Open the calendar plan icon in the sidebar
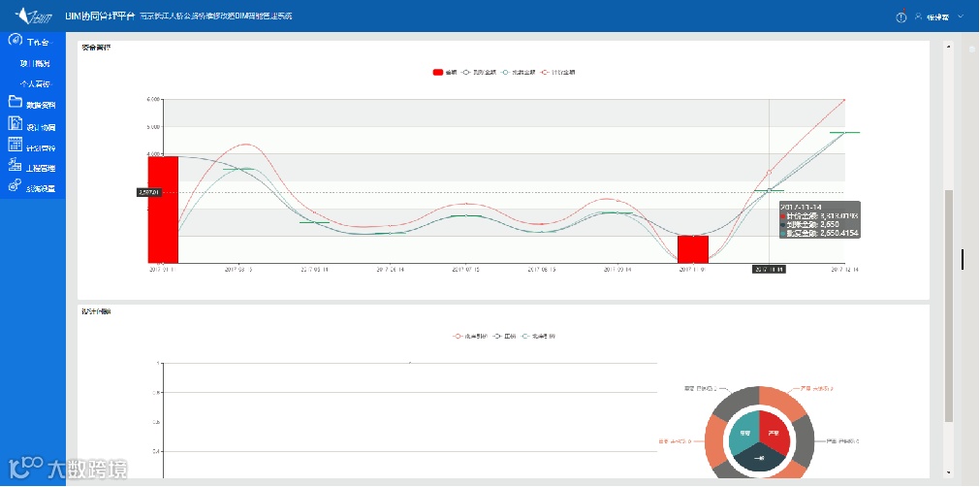Screen dimensions: 980x487 16,145
